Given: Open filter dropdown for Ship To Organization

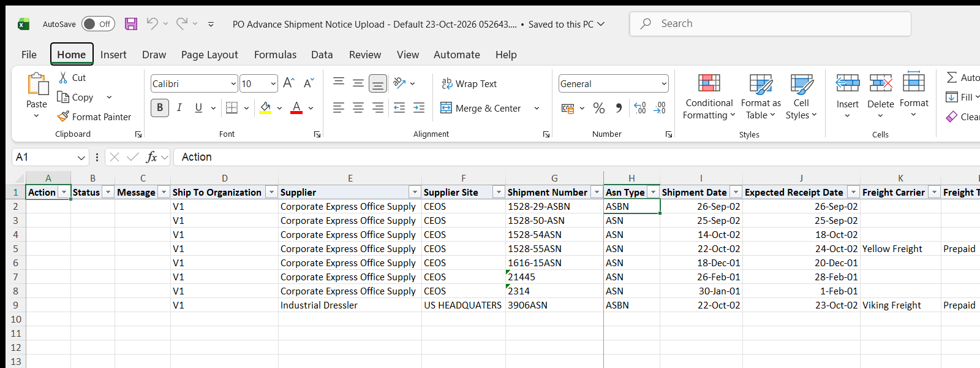Looking at the screenshot, I should coord(271,193).
